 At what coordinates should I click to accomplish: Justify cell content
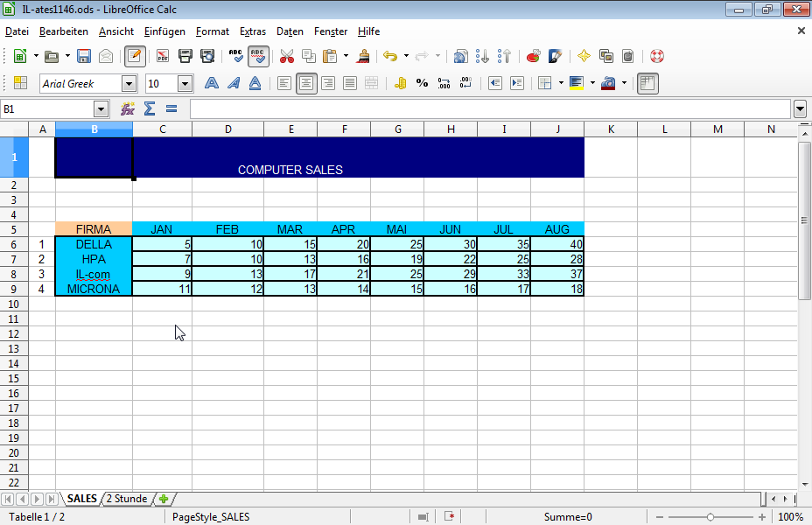[350, 83]
